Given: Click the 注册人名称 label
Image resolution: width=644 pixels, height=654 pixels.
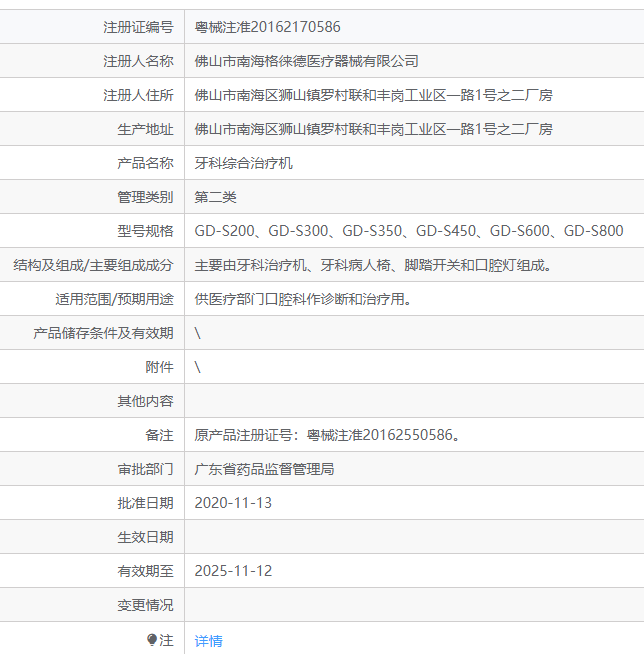Looking at the screenshot, I should point(138,61).
